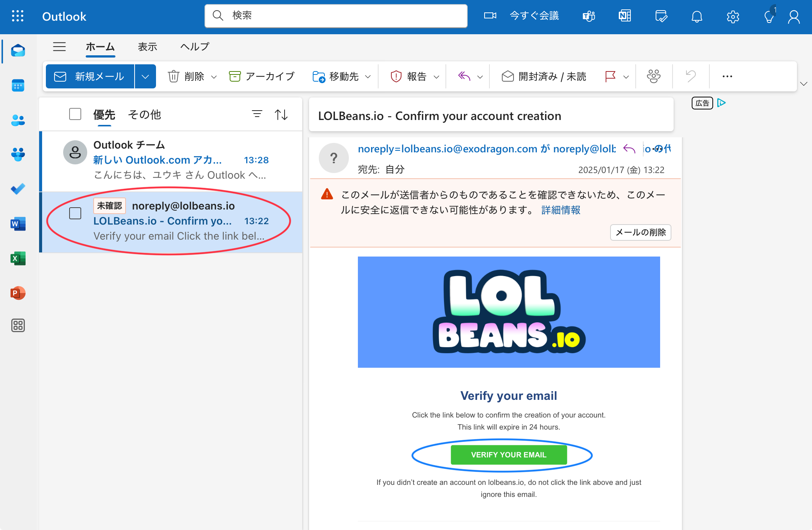Select the その他 inbox tab
The image size is (812, 530).
point(144,114)
